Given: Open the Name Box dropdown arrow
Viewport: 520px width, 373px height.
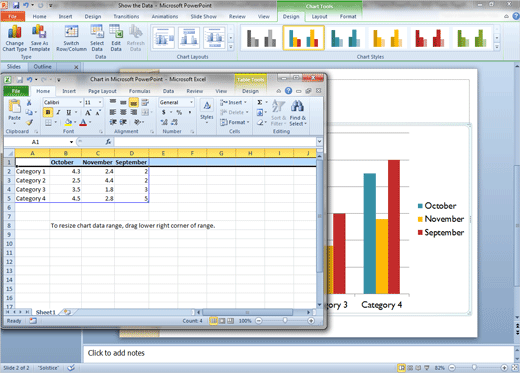Looking at the screenshot, I should tap(71, 142).
